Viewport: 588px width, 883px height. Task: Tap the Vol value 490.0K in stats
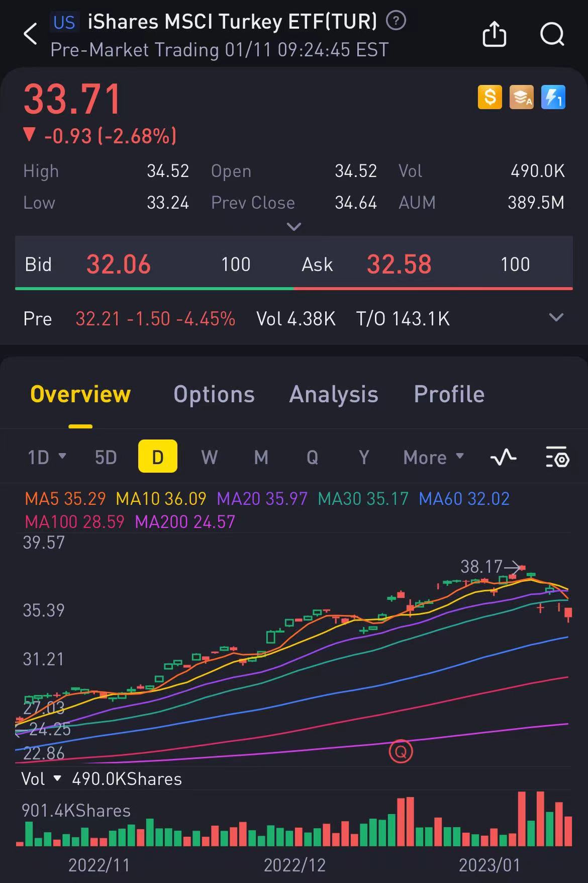pyautogui.click(x=538, y=171)
